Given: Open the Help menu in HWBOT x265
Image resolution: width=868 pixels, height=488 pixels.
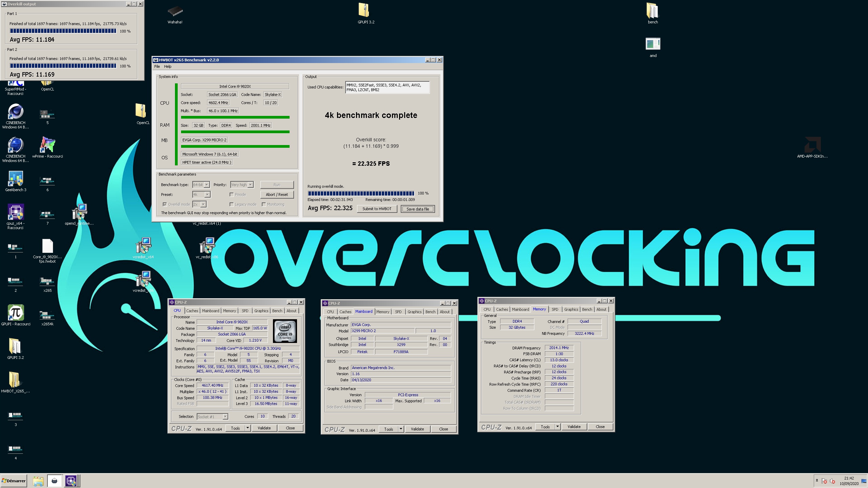Looking at the screenshot, I should 167,66.
